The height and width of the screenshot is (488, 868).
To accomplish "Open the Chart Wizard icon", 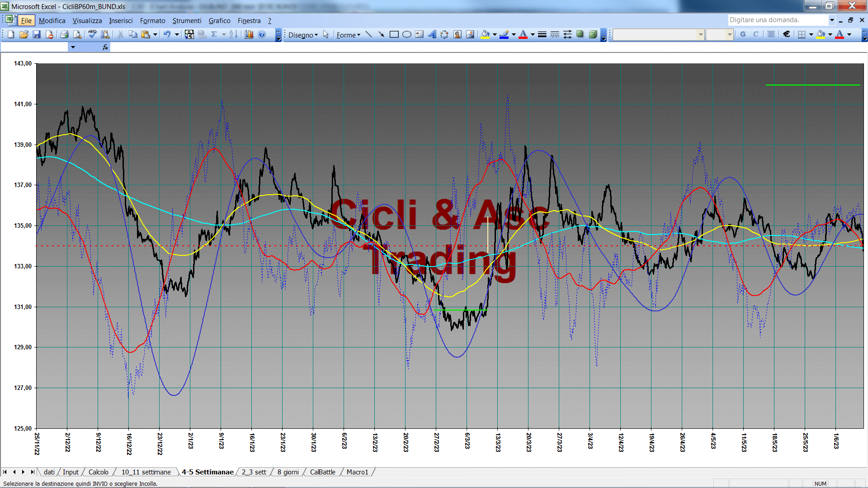I will [249, 34].
